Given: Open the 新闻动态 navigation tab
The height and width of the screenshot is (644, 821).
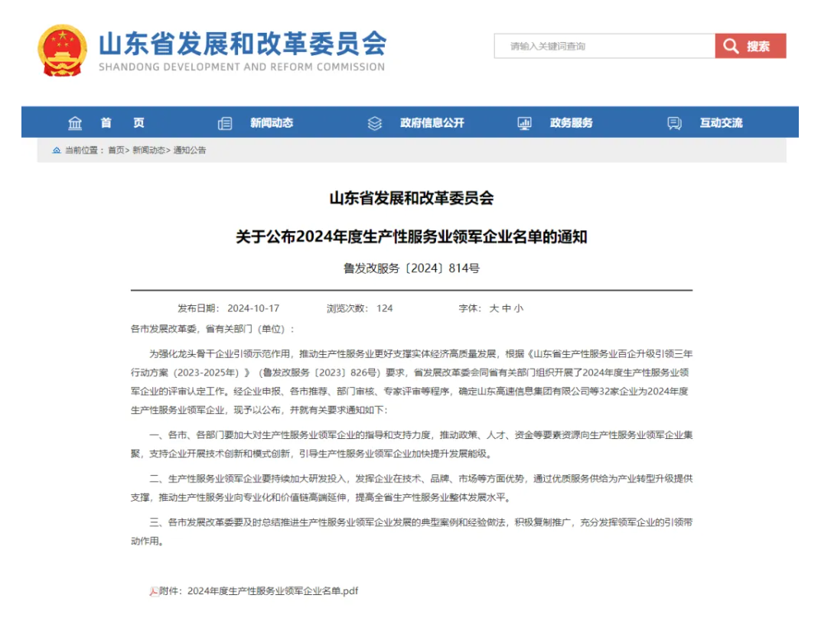Looking at the screenshot, I should (x=272, y=123).
